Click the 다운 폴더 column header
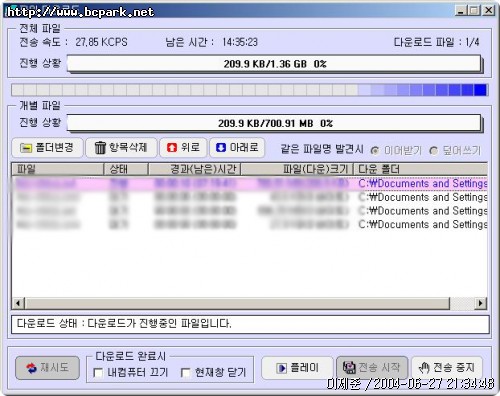Viewport: 500px width, 396px height. click(x=420, y=169)
